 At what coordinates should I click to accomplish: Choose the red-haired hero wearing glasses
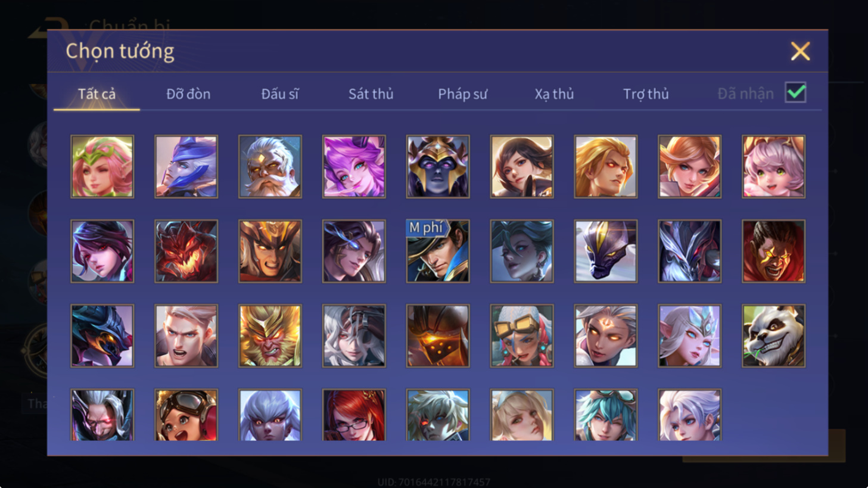click(x=354, y=415)
